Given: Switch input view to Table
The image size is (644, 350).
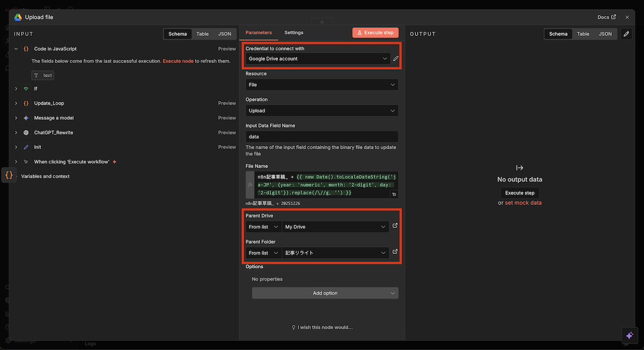Looking at the screenshot, I should pyautogui.click(x=202, y=34).
